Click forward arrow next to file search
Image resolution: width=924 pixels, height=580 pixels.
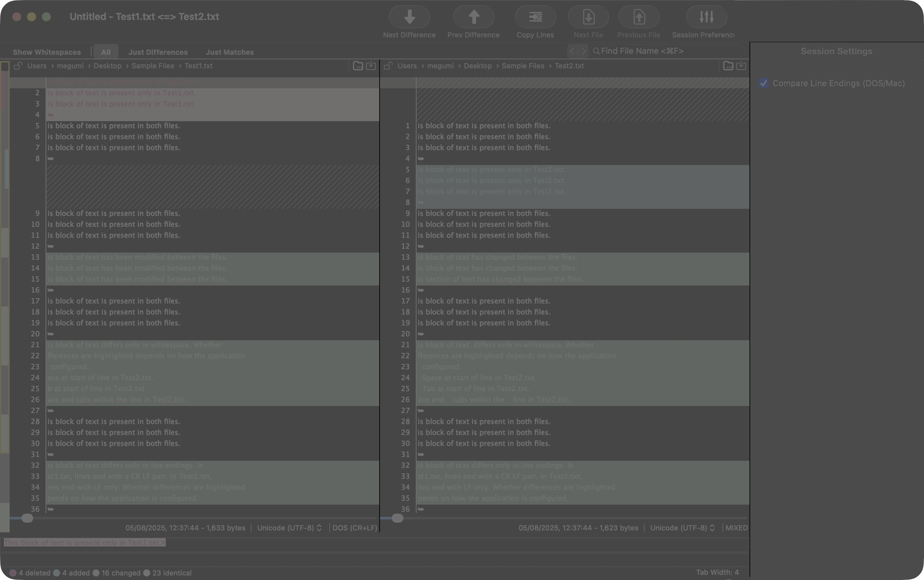583,51
